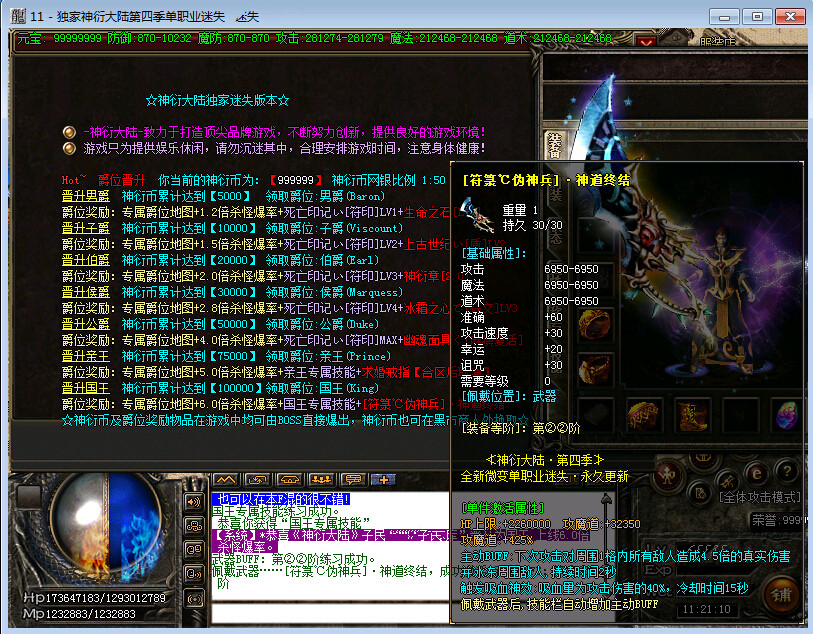The height and width of the screenshot is (634, 813).
Task: Click the chat toolbar icon with curved arrow
Action: coord(258,480)
